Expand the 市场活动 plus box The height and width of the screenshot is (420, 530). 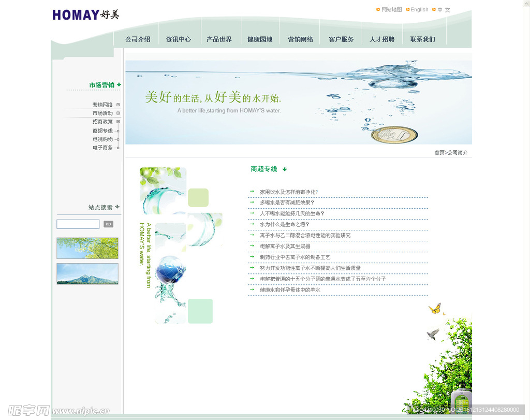118,113
